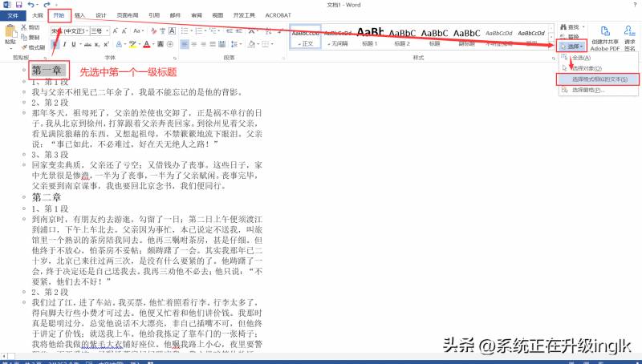Click the Replace (替换) icon

(564, 37)
